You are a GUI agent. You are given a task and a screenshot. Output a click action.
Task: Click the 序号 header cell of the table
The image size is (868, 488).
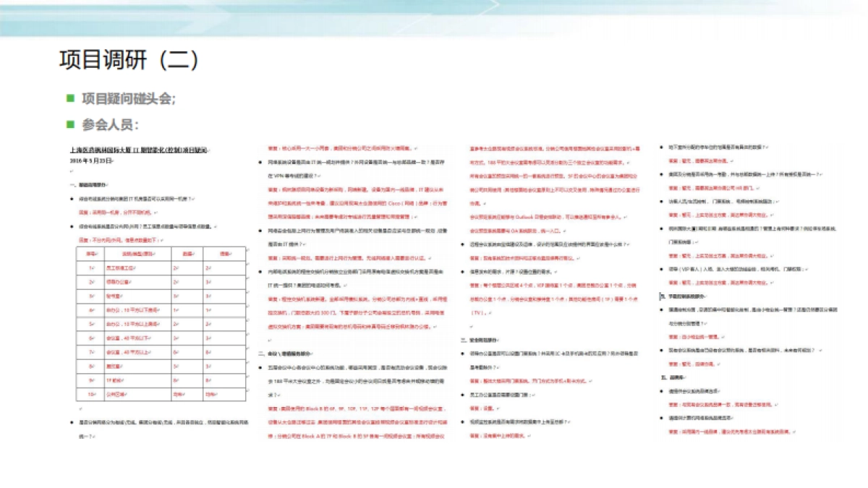(90, 254)
